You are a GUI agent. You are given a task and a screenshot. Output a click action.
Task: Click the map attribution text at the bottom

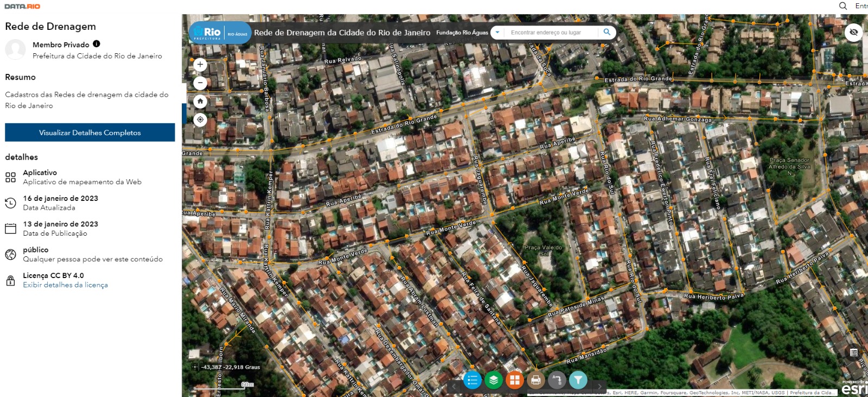pyautogui.click(x=681, y=393)
